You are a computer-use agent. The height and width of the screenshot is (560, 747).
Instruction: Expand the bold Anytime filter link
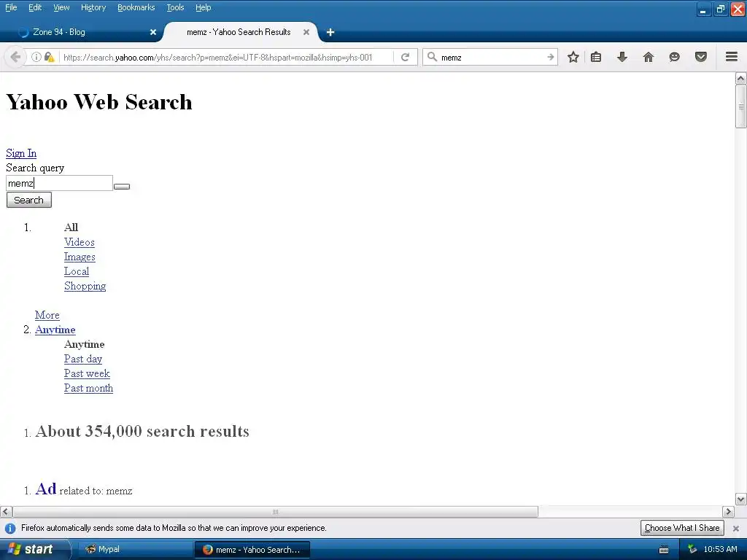coord(55,330)
